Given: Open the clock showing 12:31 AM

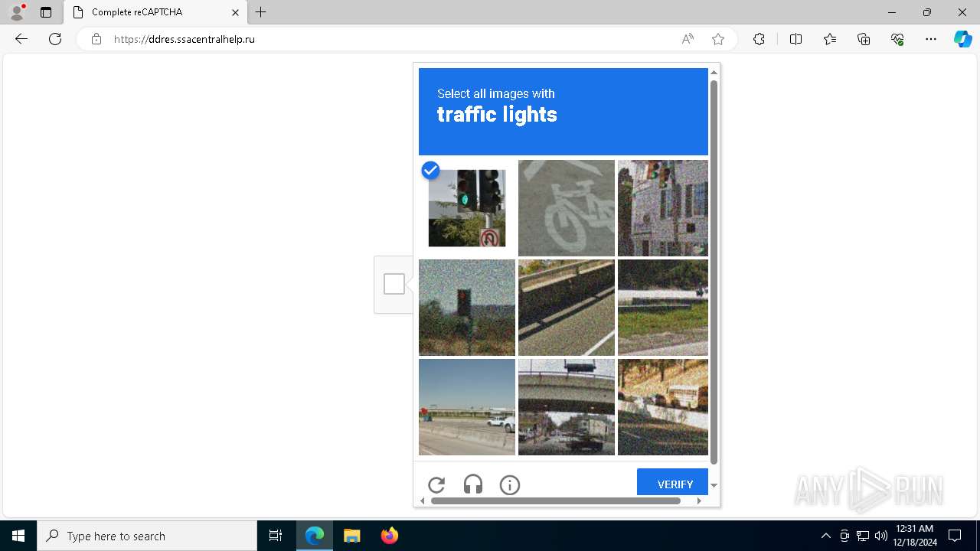Looking at the screenshot, I should 916,536.
